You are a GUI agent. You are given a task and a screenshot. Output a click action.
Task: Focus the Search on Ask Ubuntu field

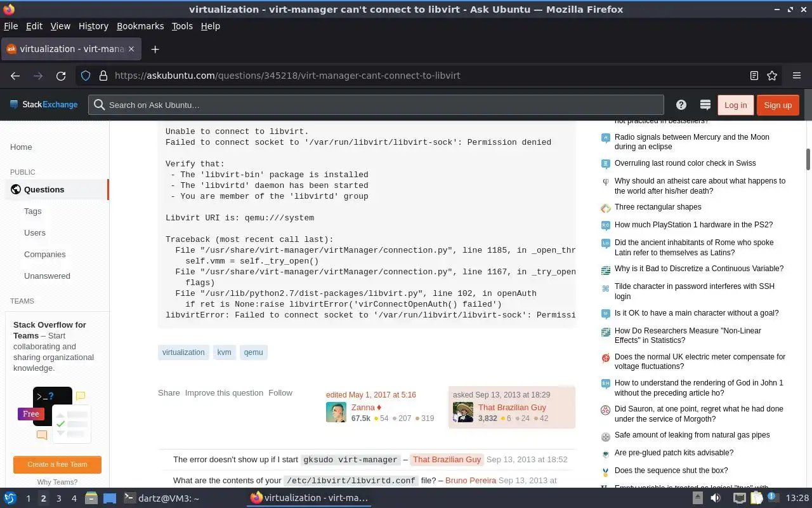[x=376, y=105]
